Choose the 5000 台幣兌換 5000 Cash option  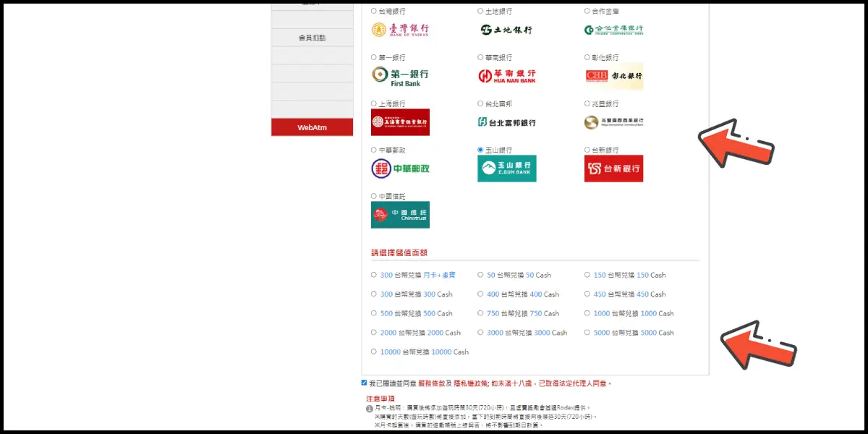587,333
